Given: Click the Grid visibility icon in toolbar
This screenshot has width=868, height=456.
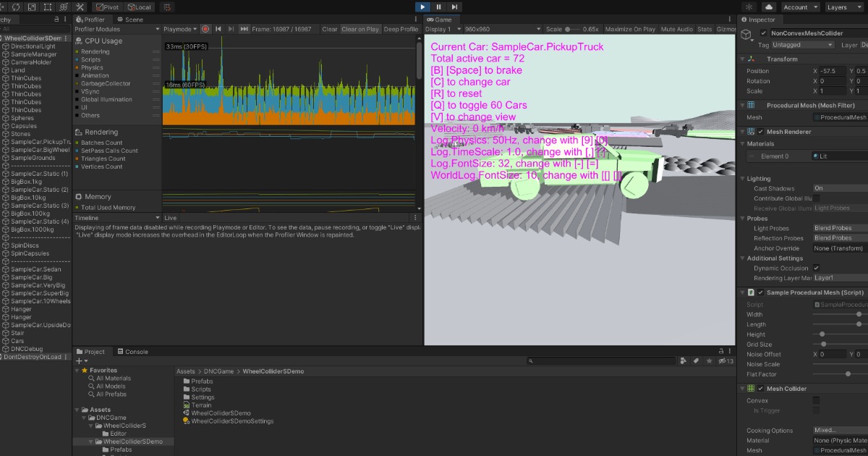Looking at the screenshot, I should click(x=168, y=7).
